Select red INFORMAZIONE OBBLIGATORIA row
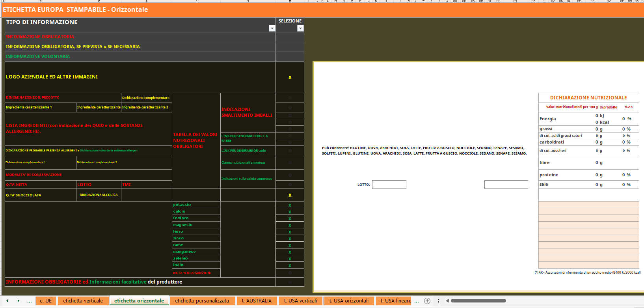 [140, 37]
